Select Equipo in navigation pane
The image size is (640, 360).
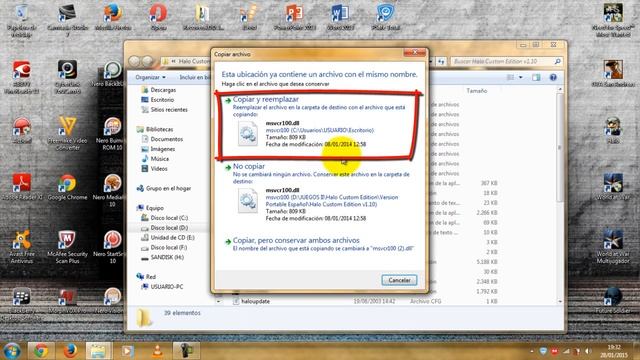[150, 208]
